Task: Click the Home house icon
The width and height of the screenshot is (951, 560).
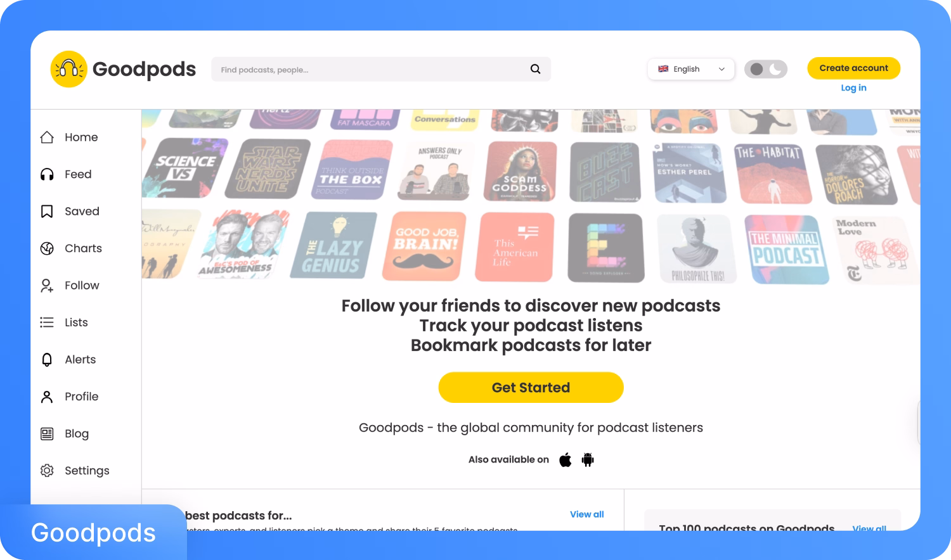Action: pos(47,137)
